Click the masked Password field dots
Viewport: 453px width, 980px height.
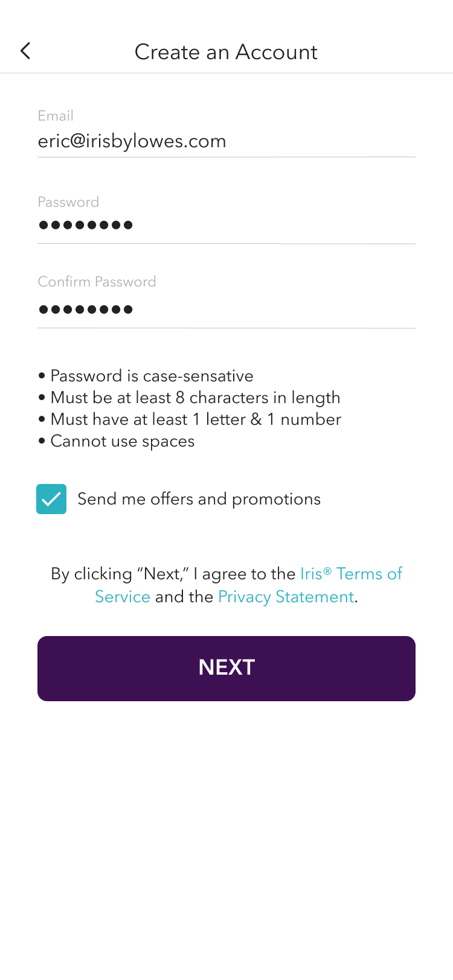coord(86,226)
